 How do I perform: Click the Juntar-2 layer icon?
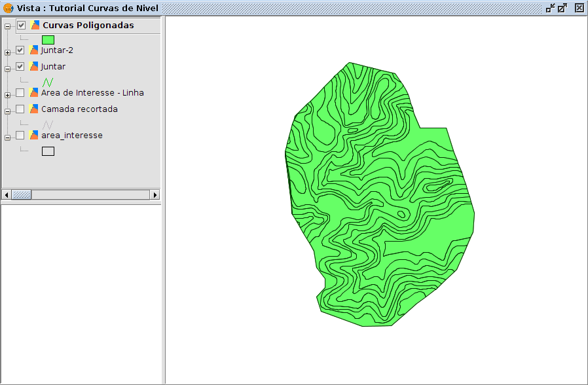click(33, 50)
